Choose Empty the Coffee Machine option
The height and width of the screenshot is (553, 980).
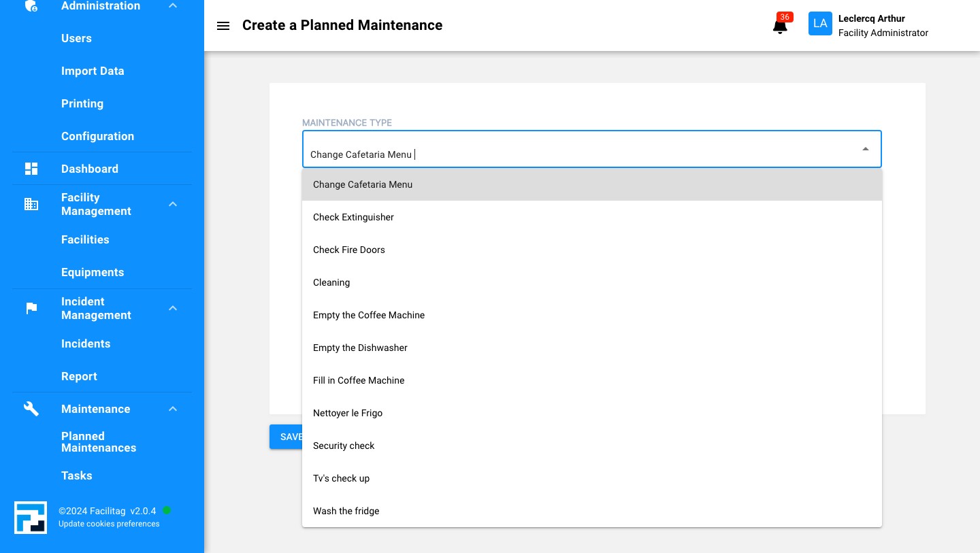click(x=368, y=315)
